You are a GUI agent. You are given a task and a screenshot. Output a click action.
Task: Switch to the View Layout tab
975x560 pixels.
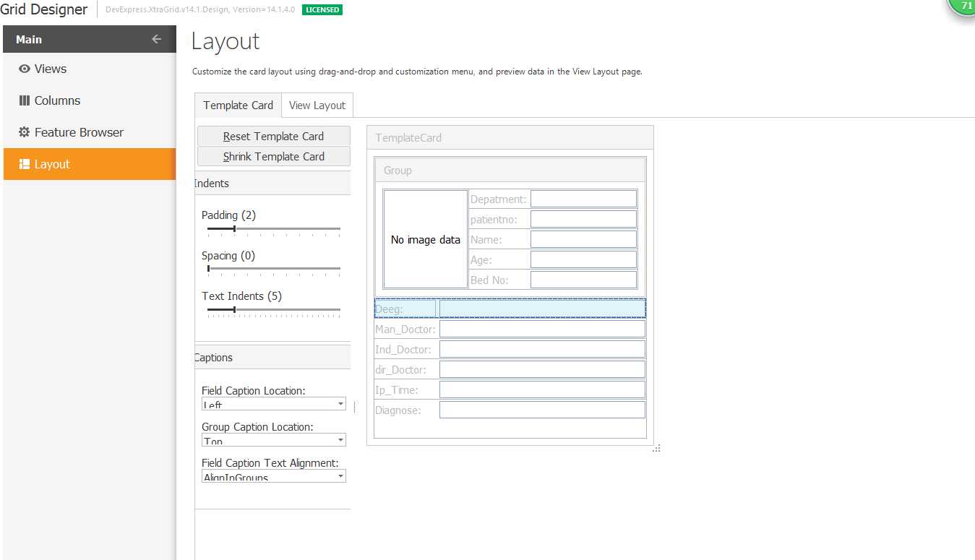317,105
